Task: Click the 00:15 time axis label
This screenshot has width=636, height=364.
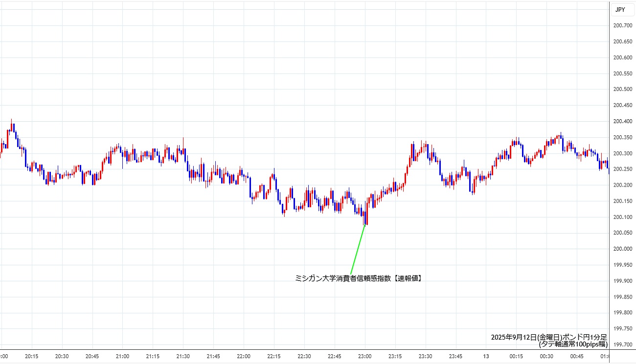Action: click(517, 356)
